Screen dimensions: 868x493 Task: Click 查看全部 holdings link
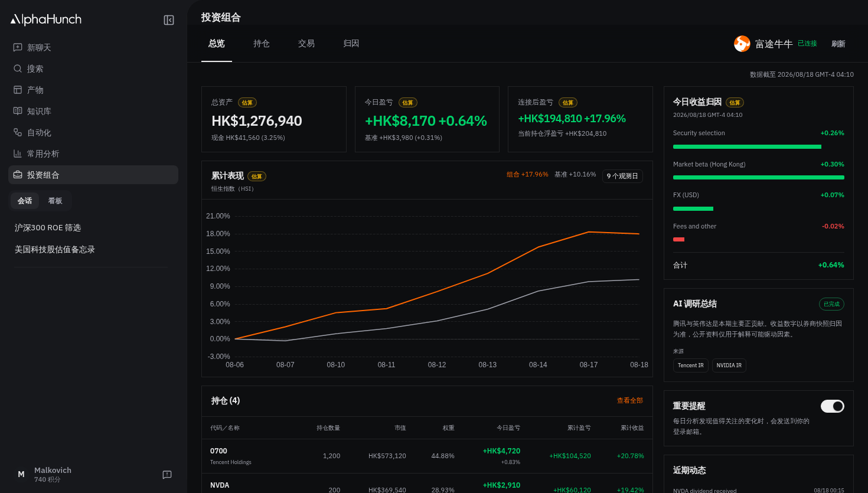tap(630, 400)
